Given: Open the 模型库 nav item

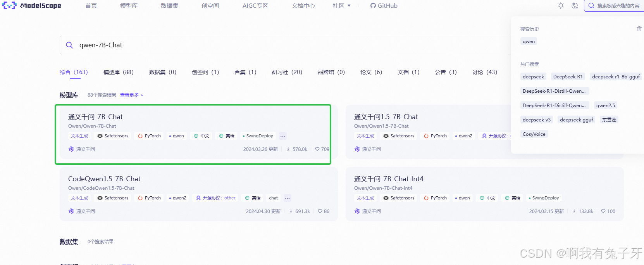Looking at the screenshot, I should coord(129,5).
